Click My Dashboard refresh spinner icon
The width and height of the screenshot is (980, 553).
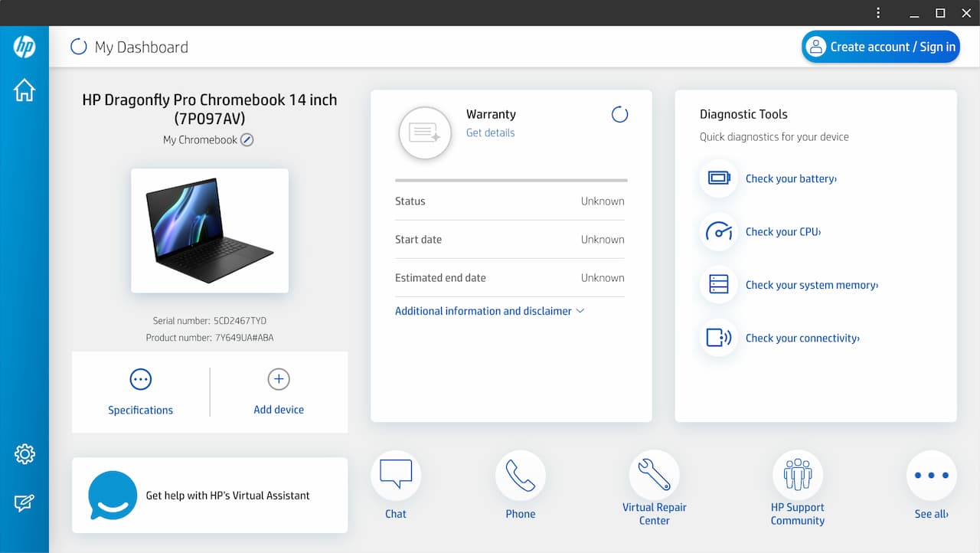78,47
